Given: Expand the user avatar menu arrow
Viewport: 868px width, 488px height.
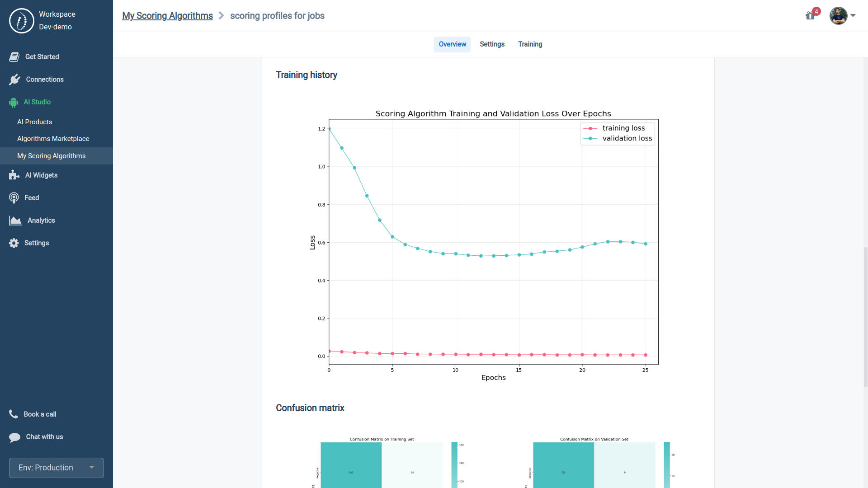Looking at the screenshot, I should (853, 16).
